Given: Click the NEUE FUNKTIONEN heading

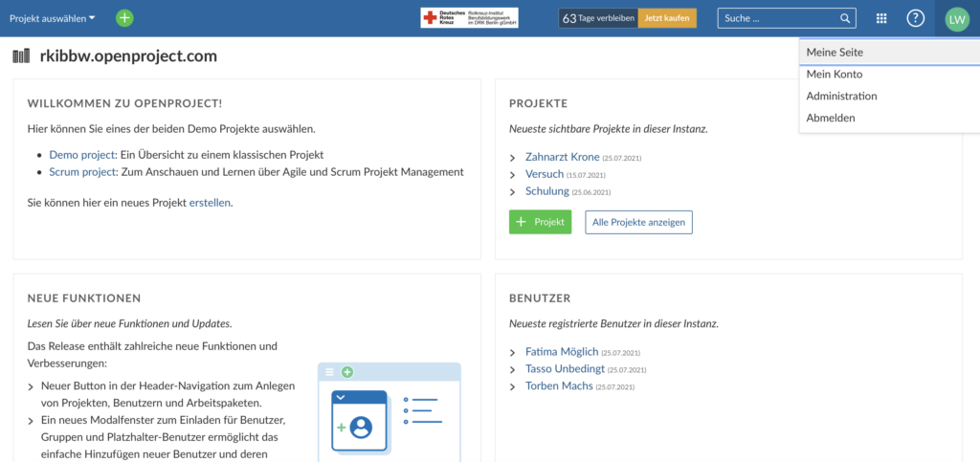Looking at the screenshot, I should (84, 297).
